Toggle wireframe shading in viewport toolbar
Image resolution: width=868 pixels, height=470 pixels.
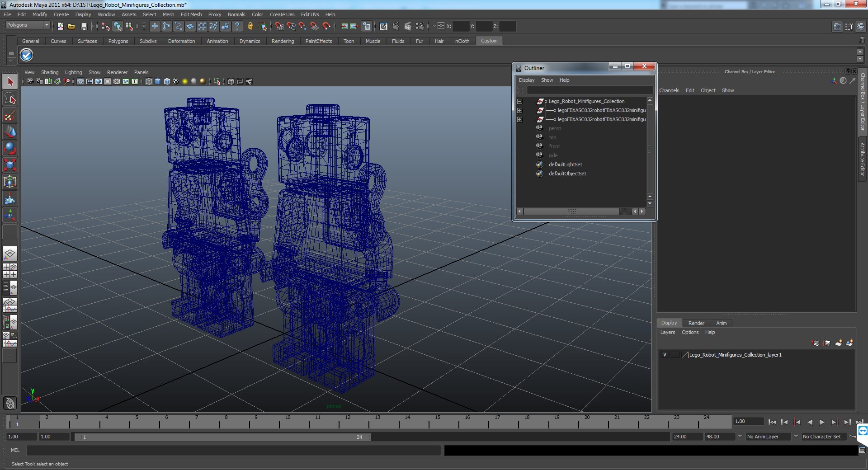[x=149, y=81]
